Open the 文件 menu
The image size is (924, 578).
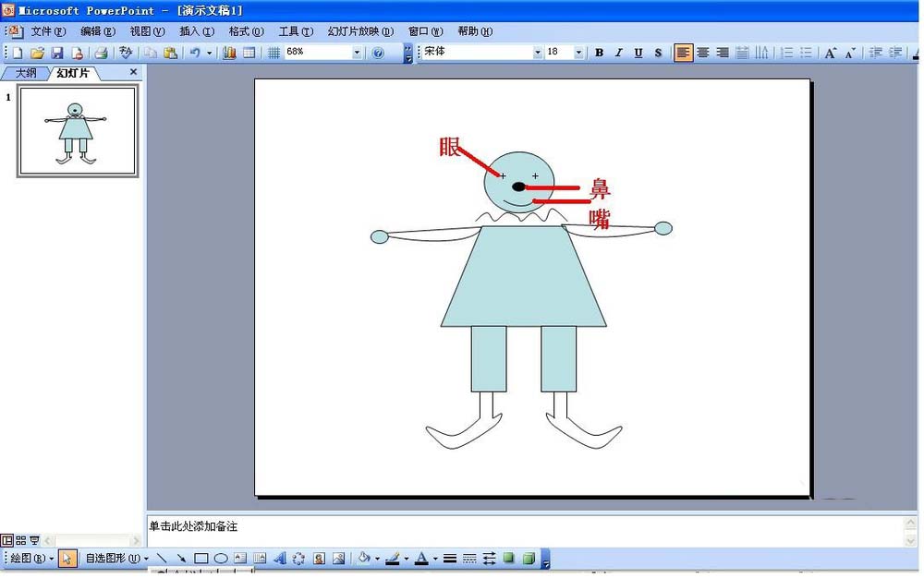pyautogui.click(x=48, y=31)
